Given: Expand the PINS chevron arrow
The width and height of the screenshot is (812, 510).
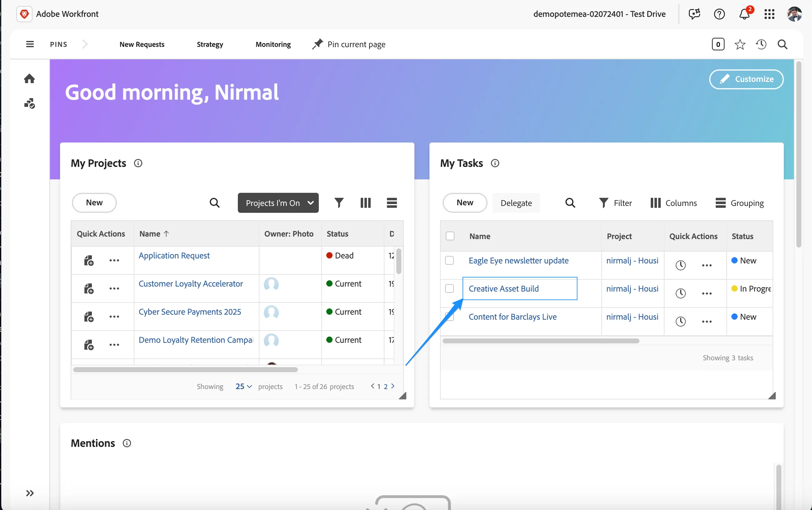Looking at the screenshot, I should click(x=85, y=44).
